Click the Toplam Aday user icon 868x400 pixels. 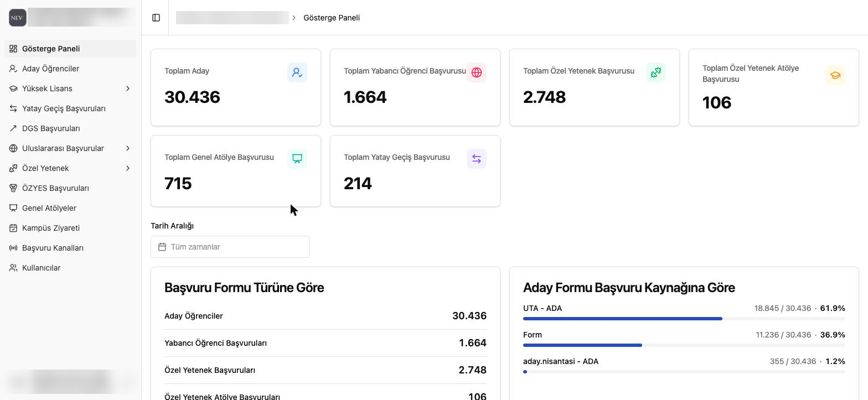tap(297, 72)
